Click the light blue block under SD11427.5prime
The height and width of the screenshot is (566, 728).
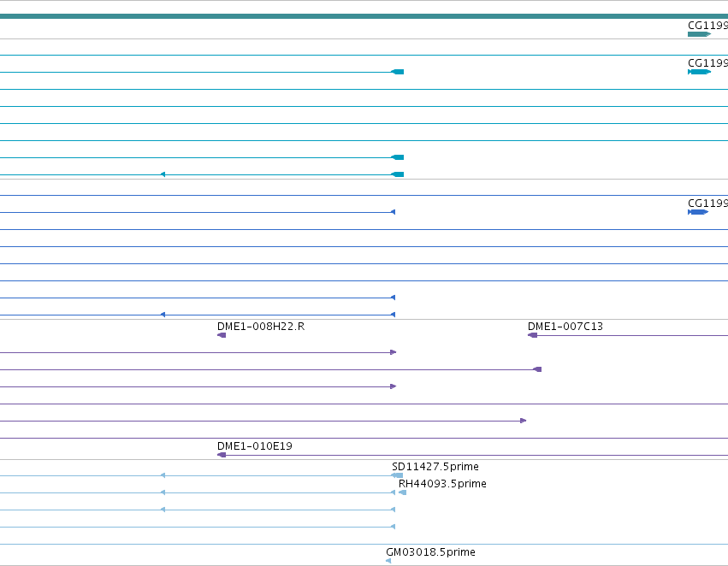point(398,475)
